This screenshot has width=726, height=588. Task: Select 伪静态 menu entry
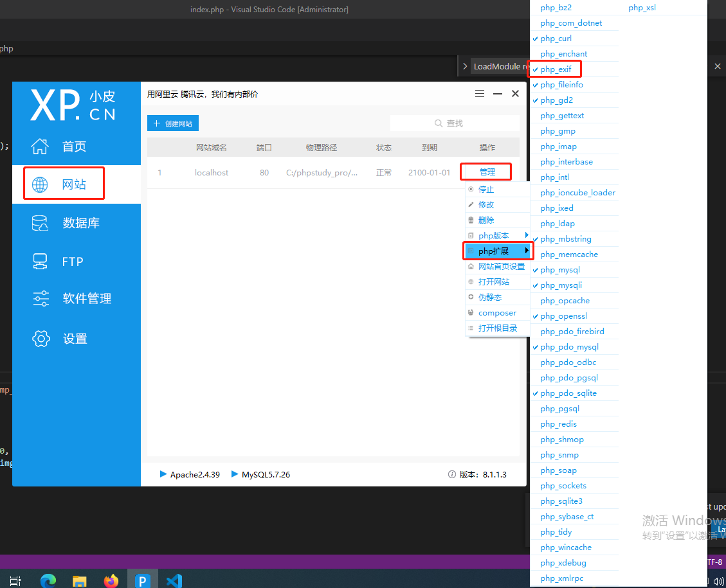(x=490, y=297)
